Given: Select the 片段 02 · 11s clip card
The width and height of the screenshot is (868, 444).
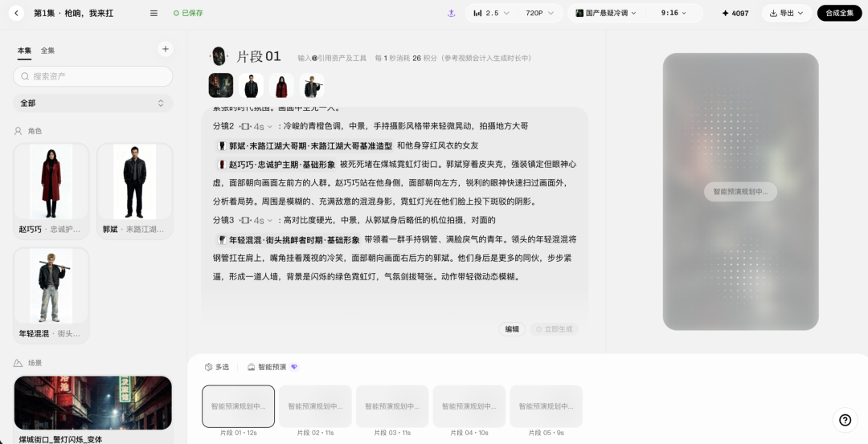Looking at the screenshot, I should point(315,406).
